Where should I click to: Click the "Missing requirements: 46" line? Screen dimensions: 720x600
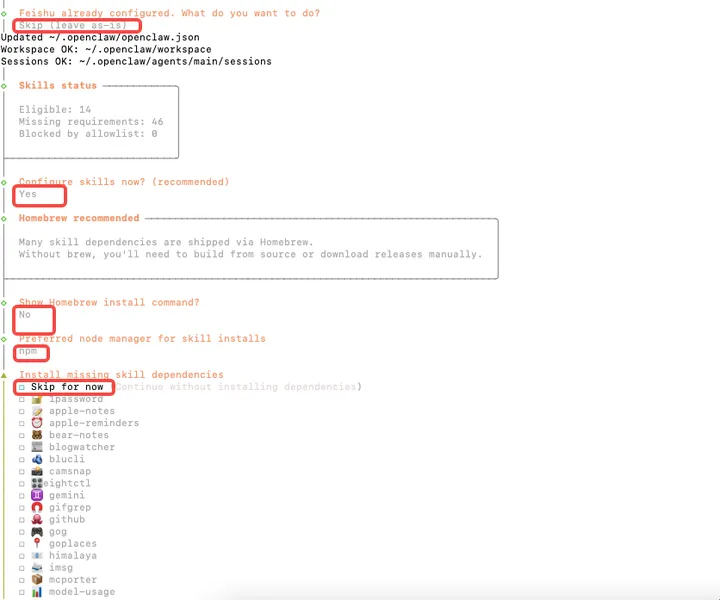91,122
